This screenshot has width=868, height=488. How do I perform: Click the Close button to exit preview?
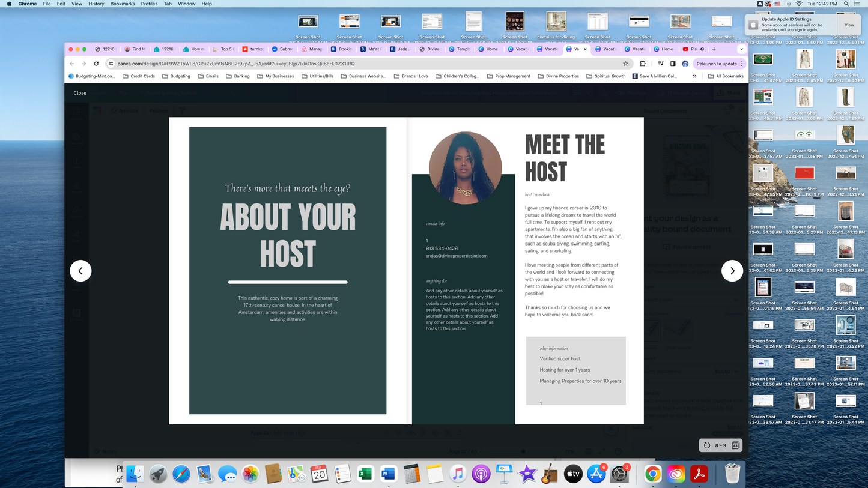tap(79, 93)
